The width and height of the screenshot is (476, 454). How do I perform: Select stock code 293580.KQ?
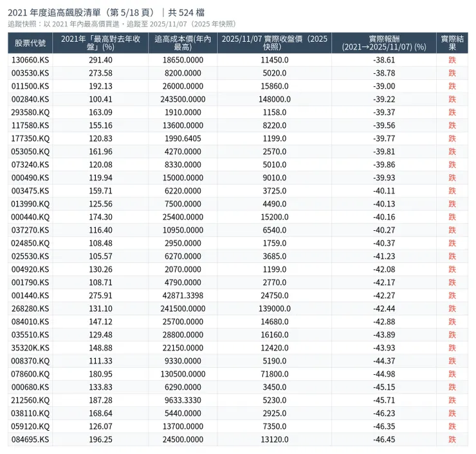click(30, 113)
